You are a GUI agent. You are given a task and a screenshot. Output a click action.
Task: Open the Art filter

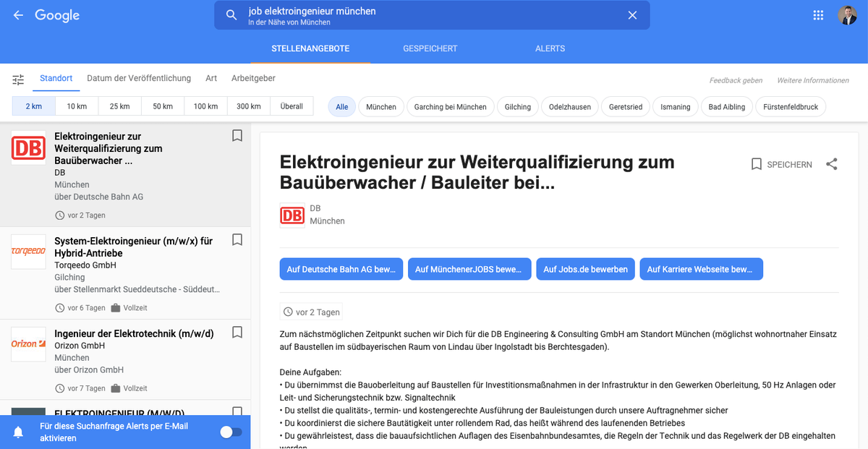[x=211, y=78]
